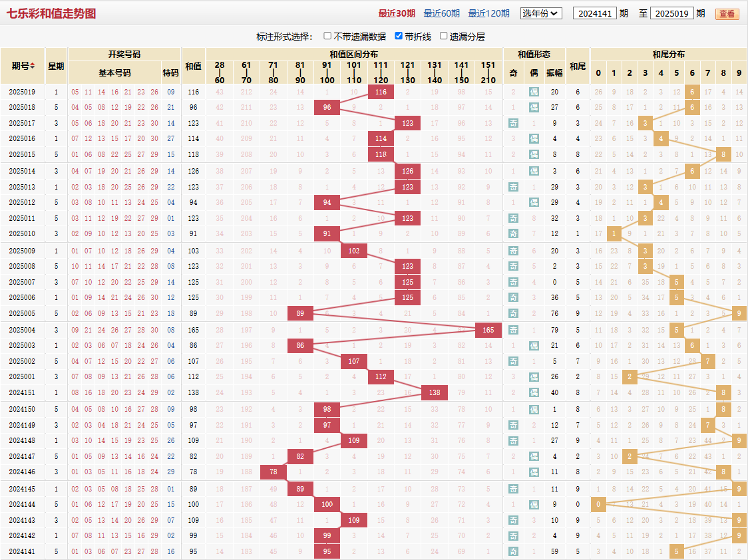Click the 和值形态 header
The image size is (748, 560).
534,55
